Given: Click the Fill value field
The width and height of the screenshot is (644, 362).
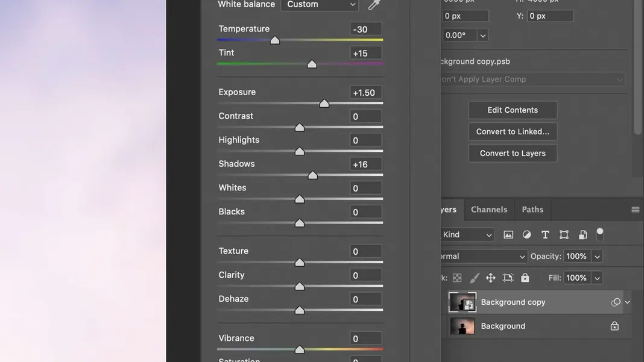Looking at the screenshot, I should pyautogui.click(x=577, y=278).
